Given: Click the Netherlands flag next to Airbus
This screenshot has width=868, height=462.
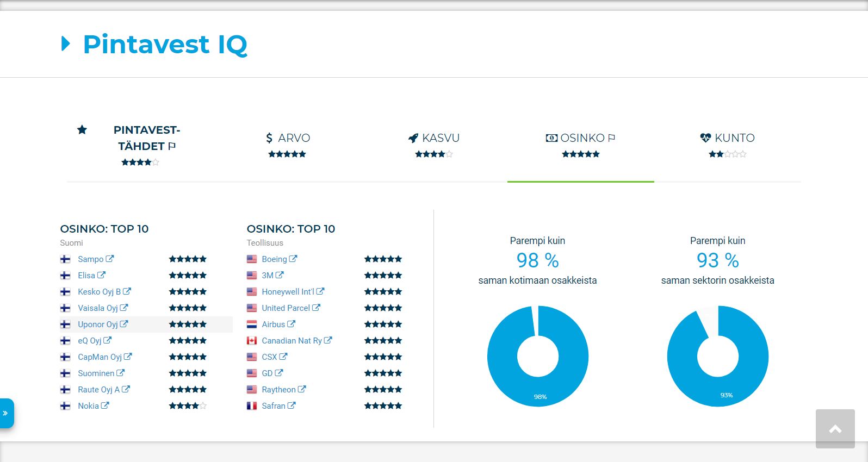Looking at the screenshot, I should 252,324.
